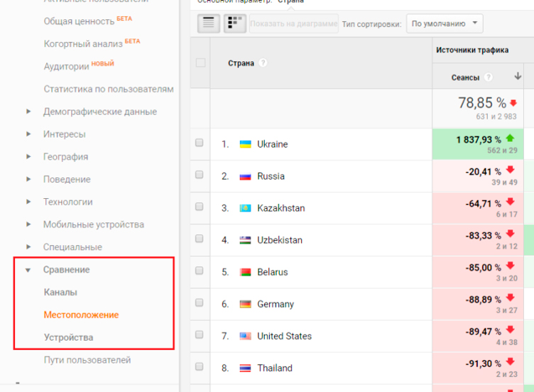Open Общая ценность report
The image size is (534, 392).
click(79, 21)
